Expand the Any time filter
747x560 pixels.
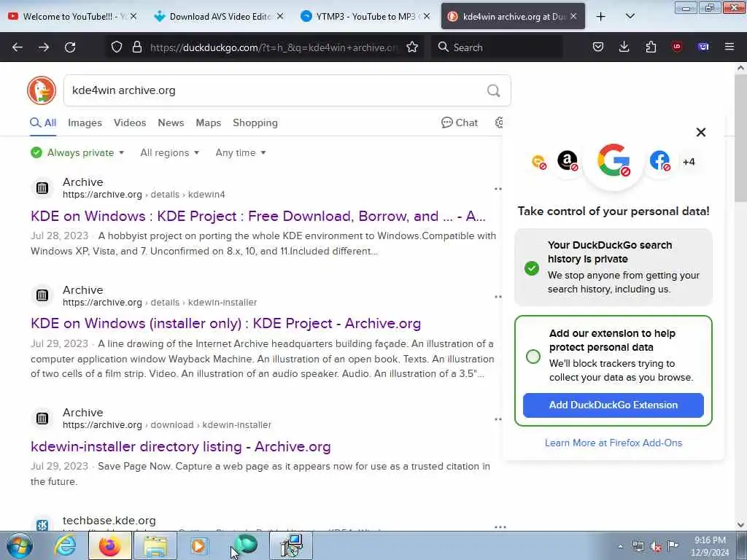coord(241,153)
